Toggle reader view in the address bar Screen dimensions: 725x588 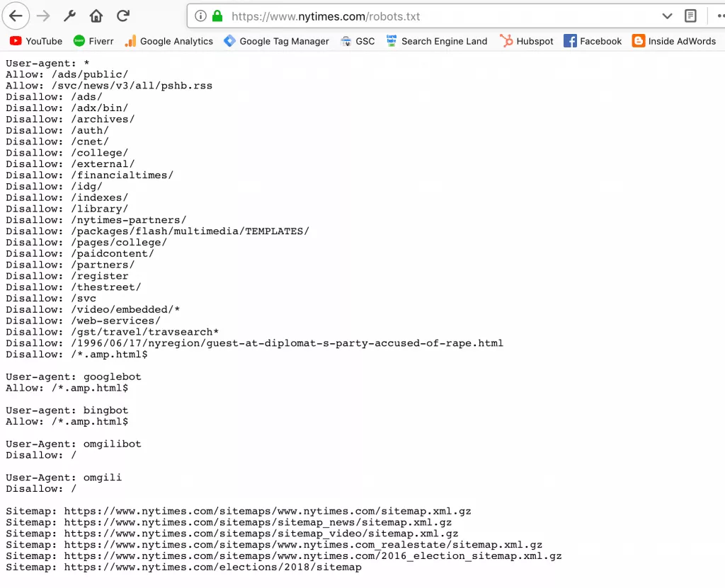point(690,16)
